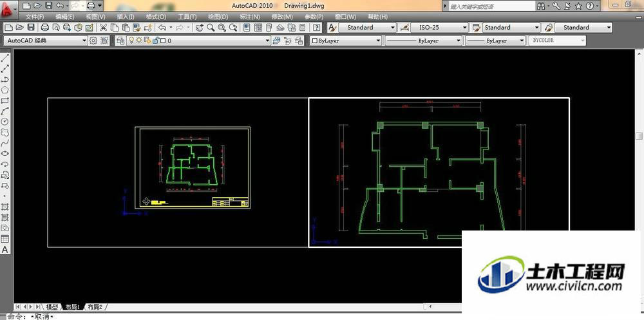Click the Table Style icon
The image size is (644, 320).
coord(477,28)
